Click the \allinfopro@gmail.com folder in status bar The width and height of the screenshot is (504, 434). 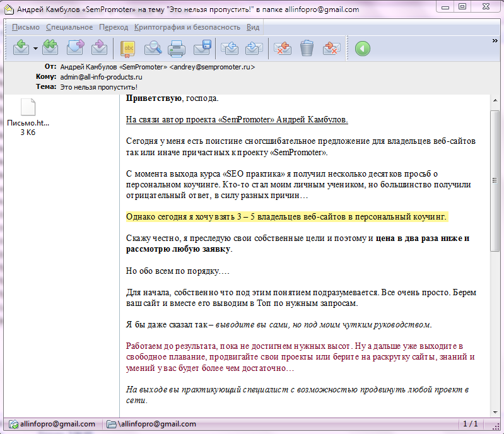(x=157, y=424)
